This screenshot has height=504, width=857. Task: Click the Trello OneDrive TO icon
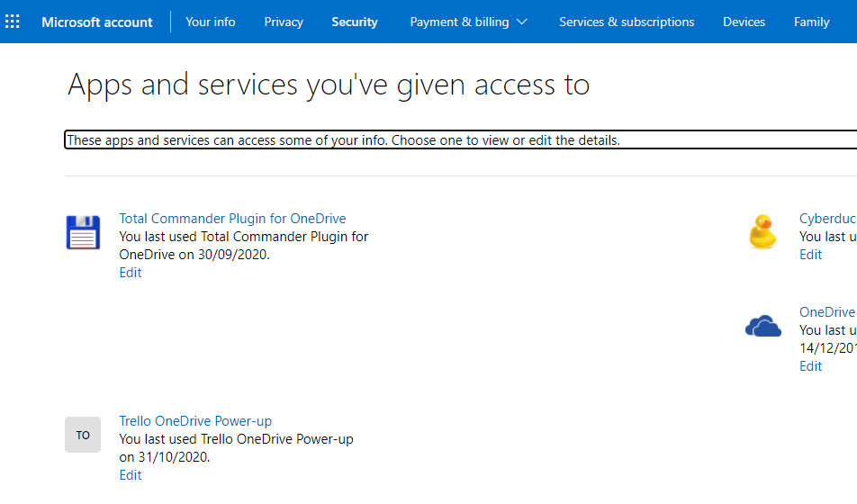(83, 435)
